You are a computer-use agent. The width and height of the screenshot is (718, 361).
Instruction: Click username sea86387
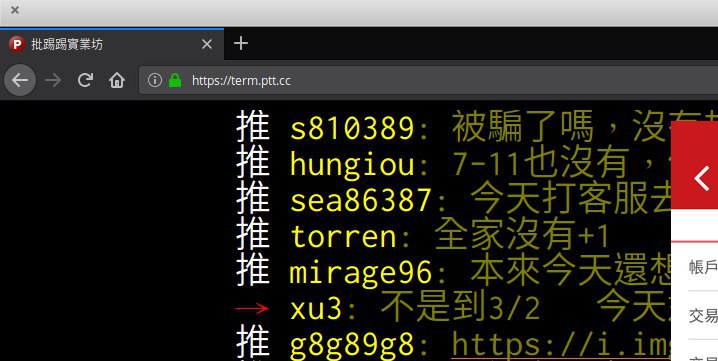tap(361, 201)
